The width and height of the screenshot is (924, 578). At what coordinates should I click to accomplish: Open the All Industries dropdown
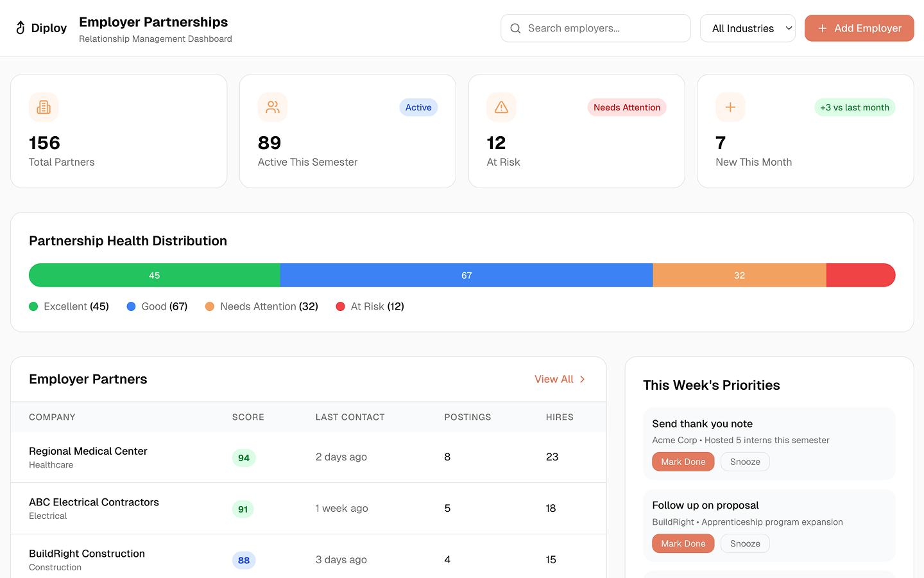tap(748, 28)
